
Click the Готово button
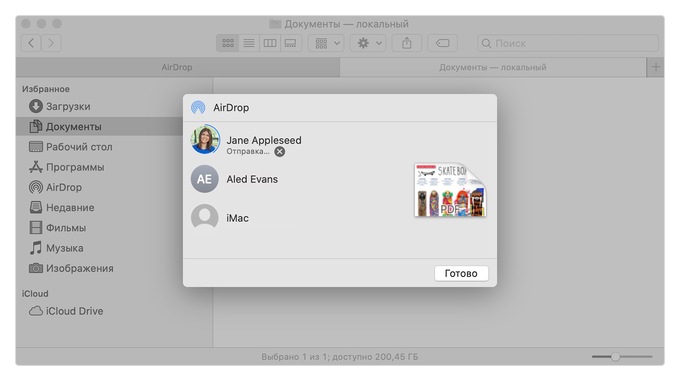461,274
